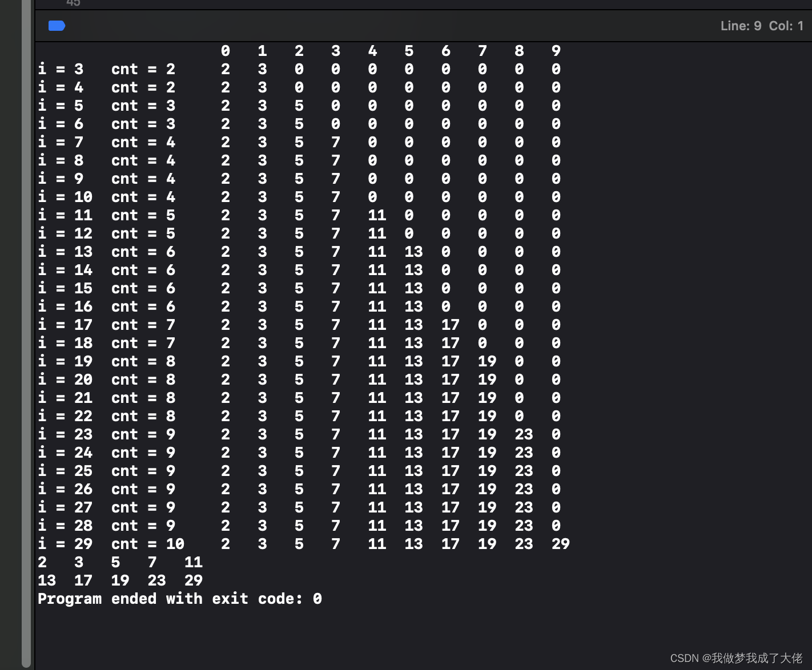Click the blue breakpoint tag icon
The width and height of the screenshot is (812, 670).
(x=57, y=26)
